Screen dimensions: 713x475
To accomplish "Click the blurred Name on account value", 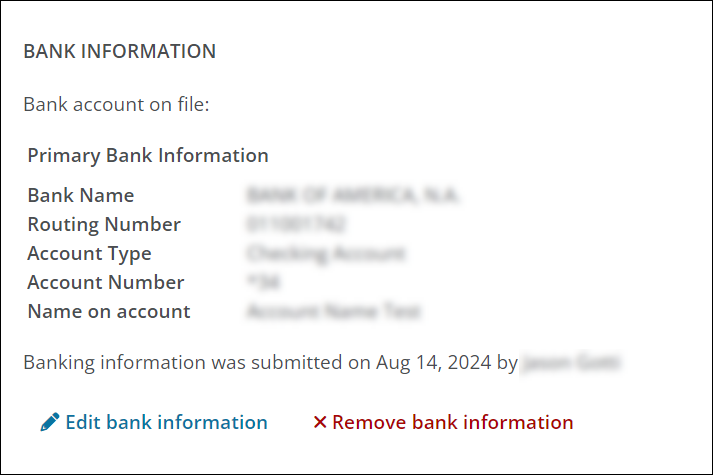I will [334, 312].
